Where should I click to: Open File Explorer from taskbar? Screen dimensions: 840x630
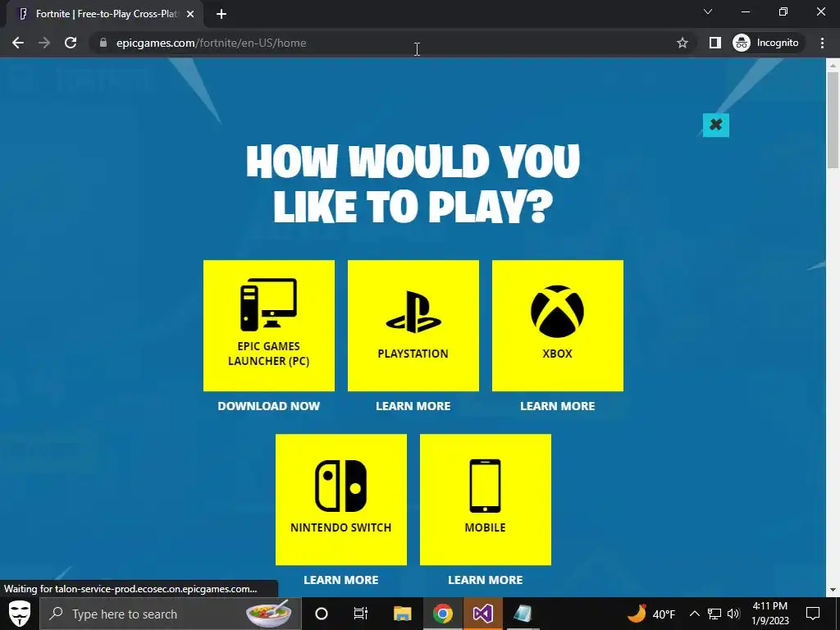click(x=402, y=614)
